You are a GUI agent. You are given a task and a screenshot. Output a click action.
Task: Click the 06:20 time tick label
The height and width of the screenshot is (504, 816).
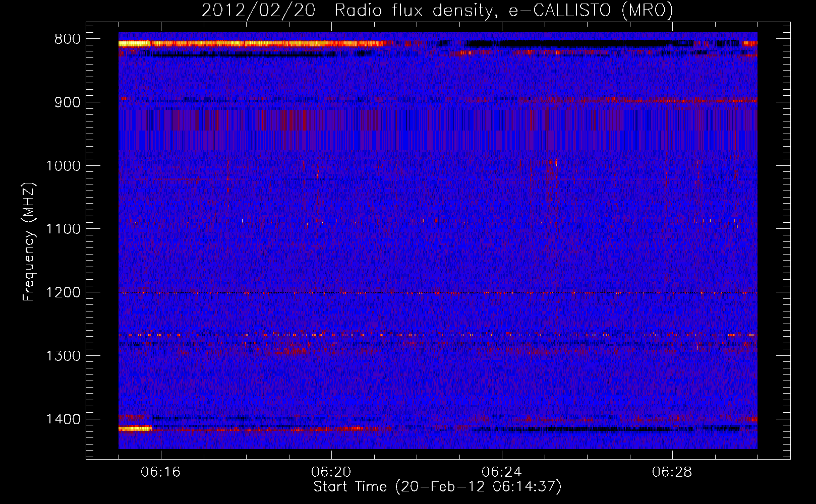point(331,472)
